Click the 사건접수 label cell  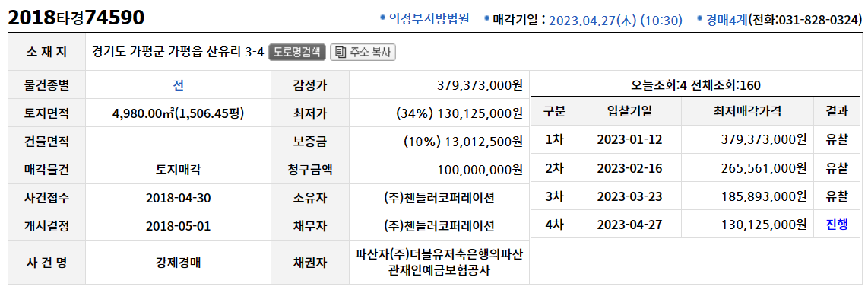pos(46,197)
